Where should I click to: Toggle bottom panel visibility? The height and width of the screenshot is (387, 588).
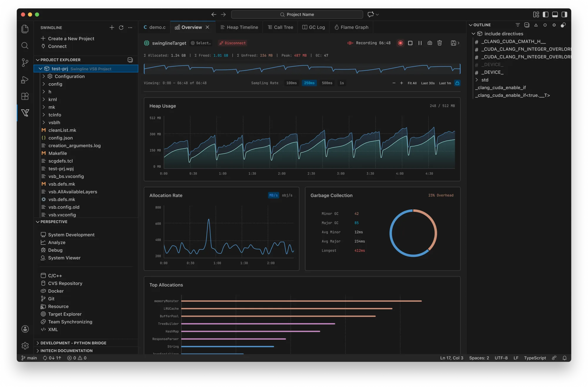555,14
